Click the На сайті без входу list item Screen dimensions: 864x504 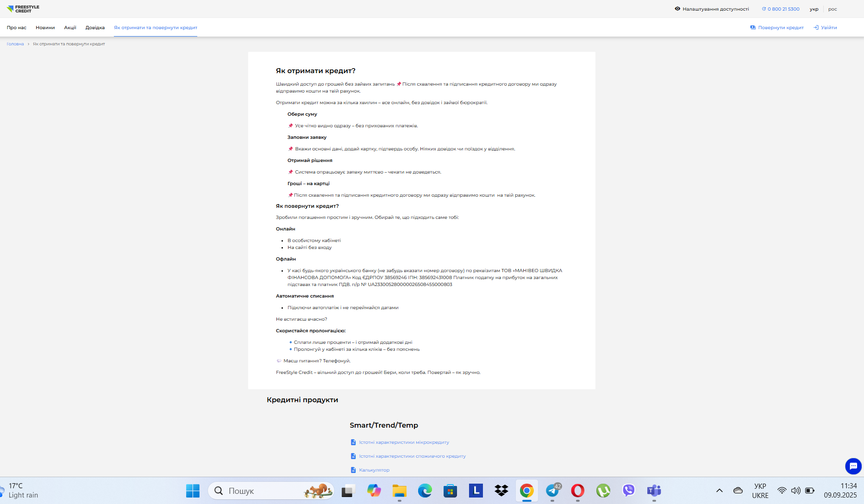coord(309,247)
